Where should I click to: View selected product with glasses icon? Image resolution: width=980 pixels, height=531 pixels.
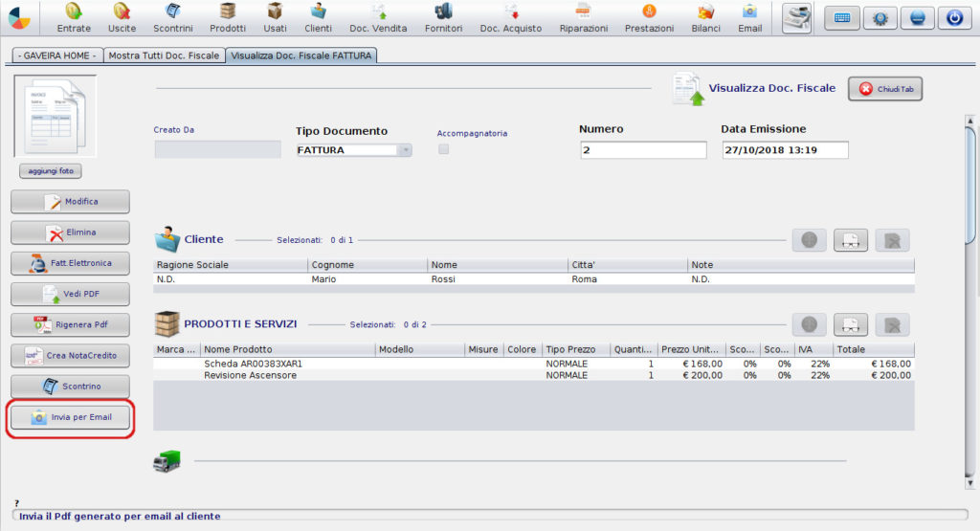pyautogui.click(x=851, y=325)
